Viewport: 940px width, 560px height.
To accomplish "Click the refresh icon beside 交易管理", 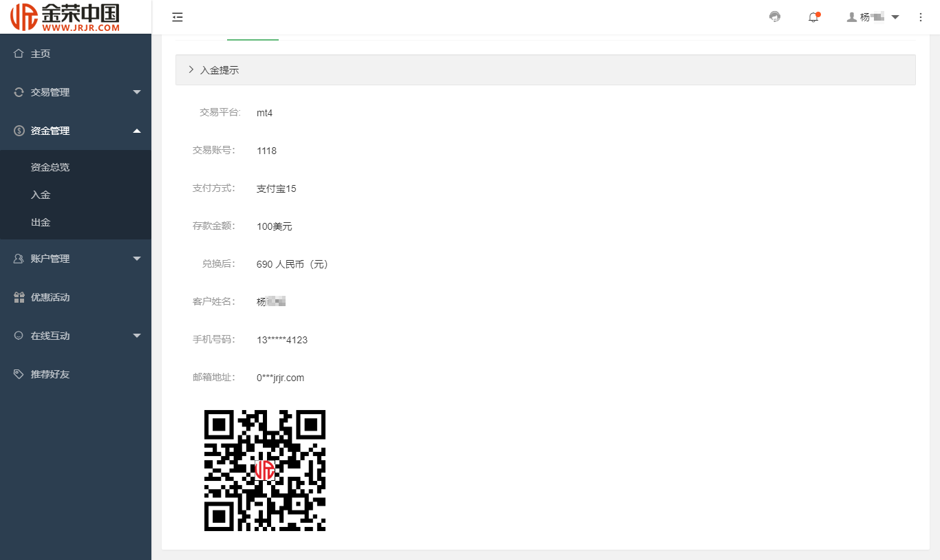I will (19, 92).
